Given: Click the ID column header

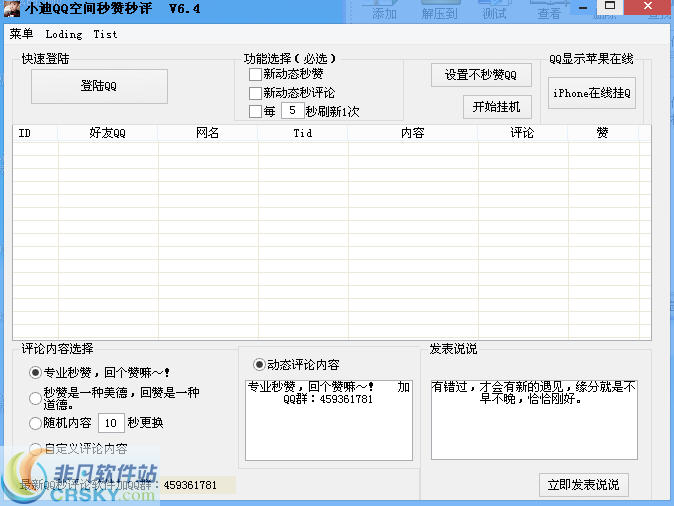Looking at the screenshot, I should tap(36, 133).
